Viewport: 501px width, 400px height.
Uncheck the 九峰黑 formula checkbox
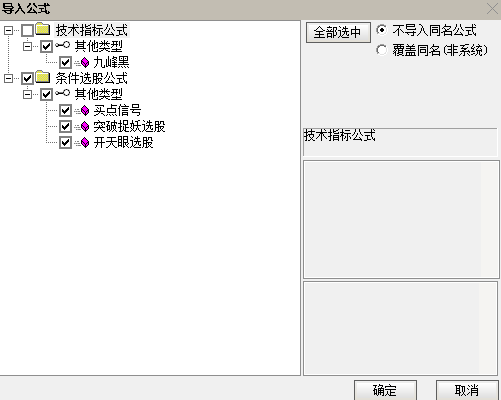65,62
